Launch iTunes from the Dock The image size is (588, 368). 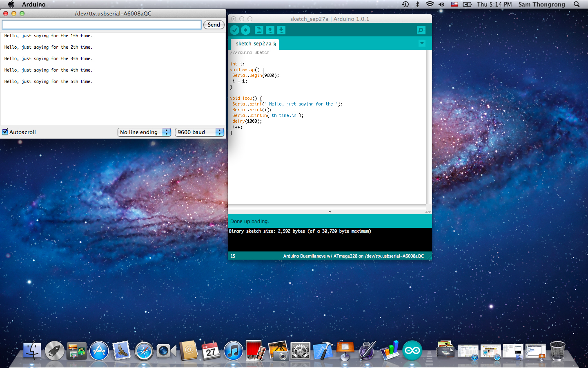(x=233, y=351)
